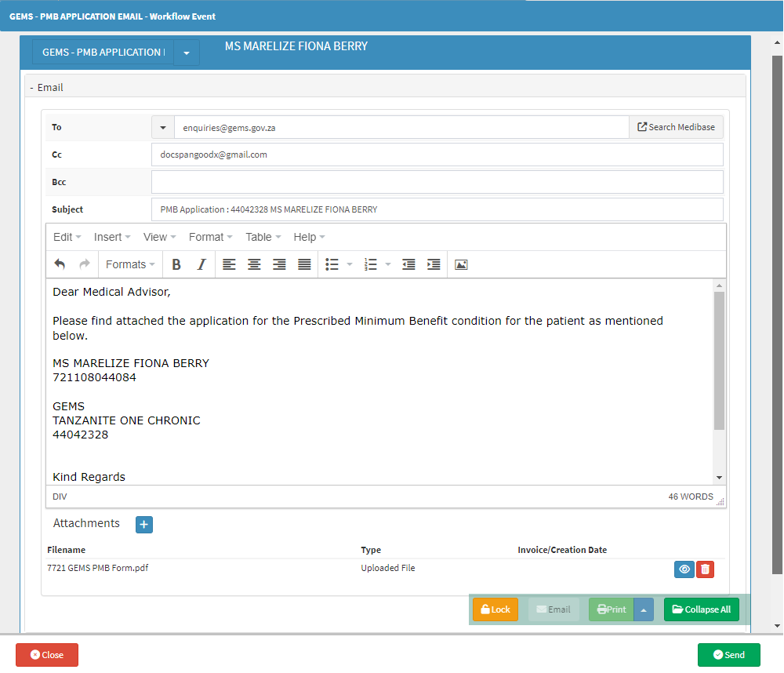Click the orange Lock button

coord(495,609)
